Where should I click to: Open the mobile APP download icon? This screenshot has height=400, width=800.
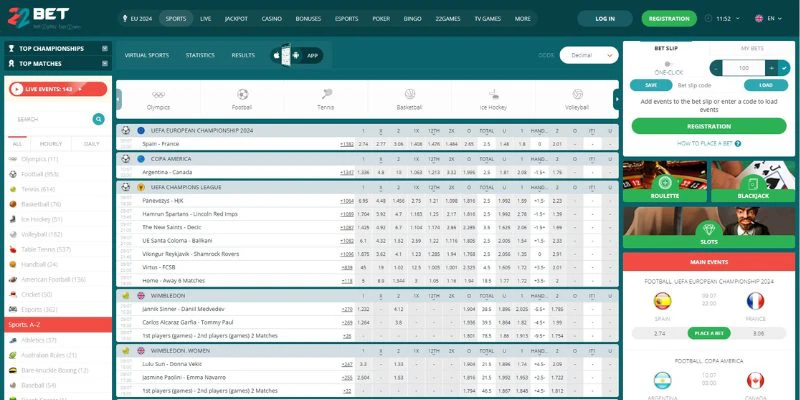click(x=296, y=55)
